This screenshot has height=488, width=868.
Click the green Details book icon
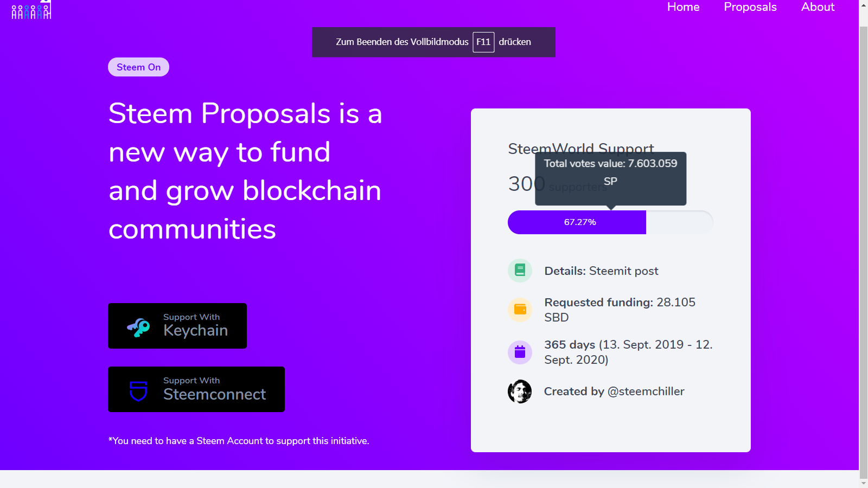point(520,270)
